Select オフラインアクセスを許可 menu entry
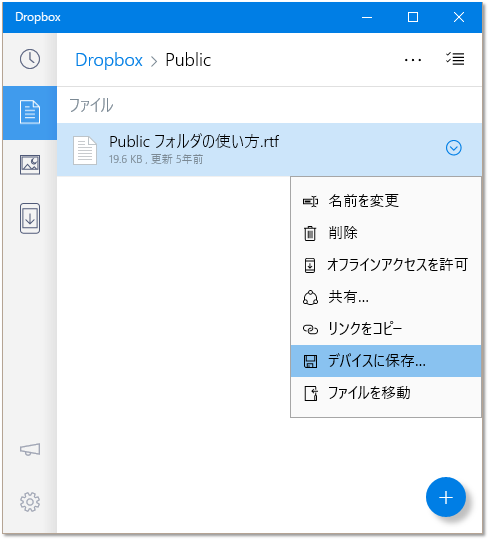The width and height of the screenshot is (490, 541). (x=386, y=265)
